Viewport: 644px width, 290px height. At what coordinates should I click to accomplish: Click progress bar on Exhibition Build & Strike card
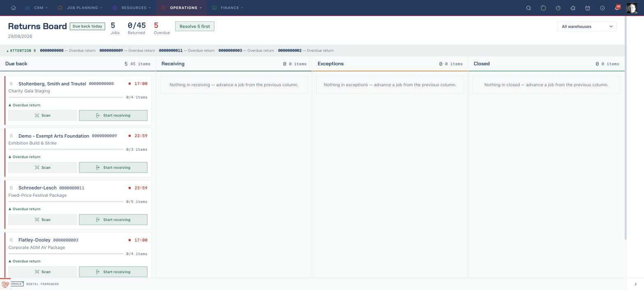click(x=66, y=150)
